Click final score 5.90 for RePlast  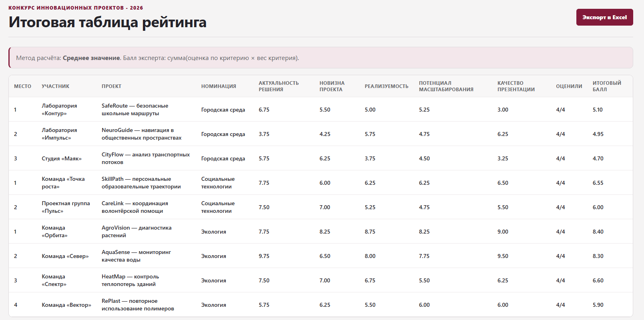click(598, 305)
